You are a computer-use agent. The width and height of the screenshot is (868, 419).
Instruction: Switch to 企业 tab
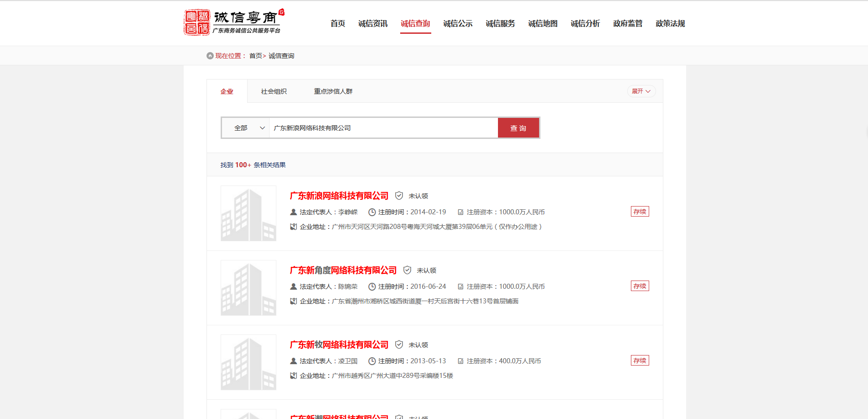point(227,91)
